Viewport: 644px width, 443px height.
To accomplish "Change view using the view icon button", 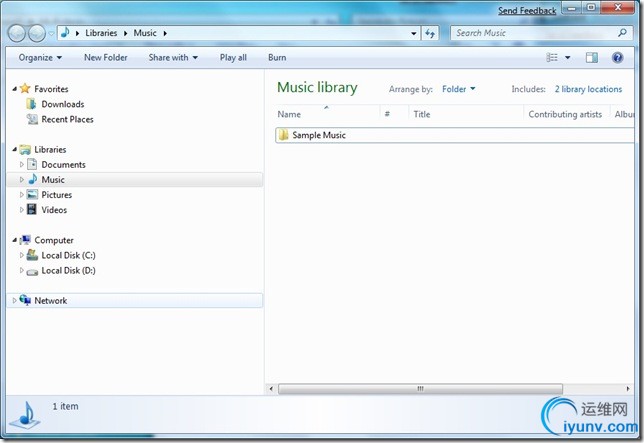I will (x=552, y=57).
